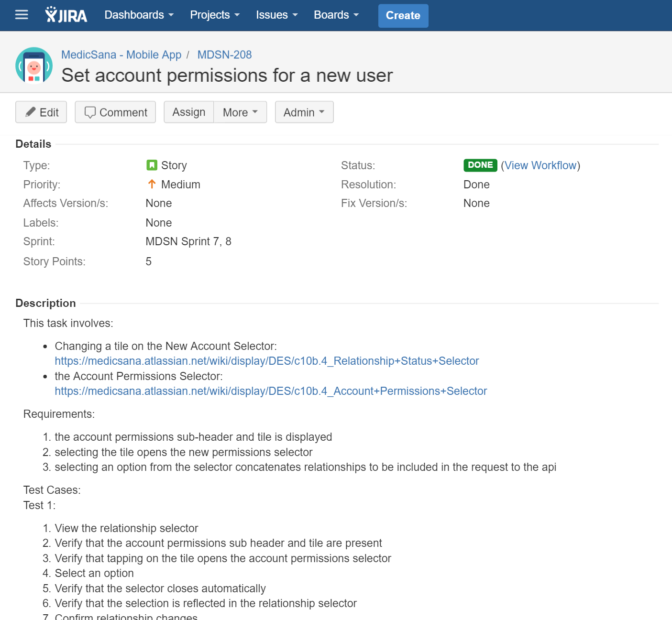This screenshot has width=672, height=620.
Task: Click the green DONE status badge
Action: [480, 165]
